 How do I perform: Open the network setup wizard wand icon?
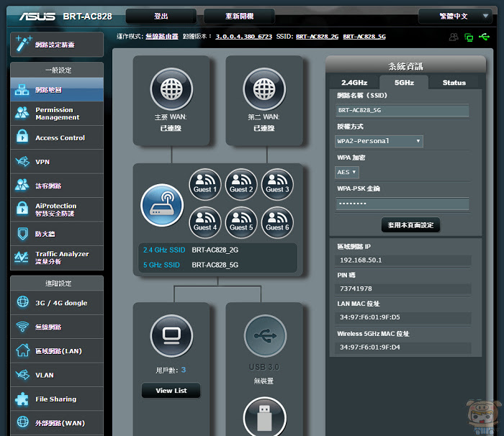[24, 43]
